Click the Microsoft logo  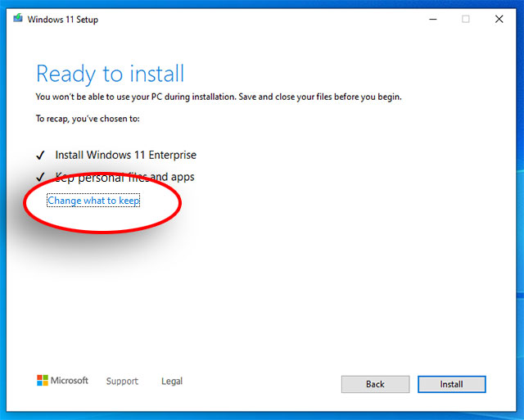click(x=62, y=380)
